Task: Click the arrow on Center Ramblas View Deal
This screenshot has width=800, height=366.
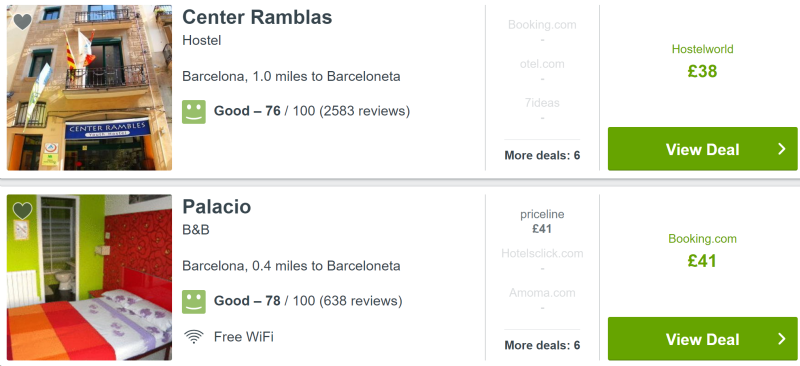Action: [x=781, y=149]
